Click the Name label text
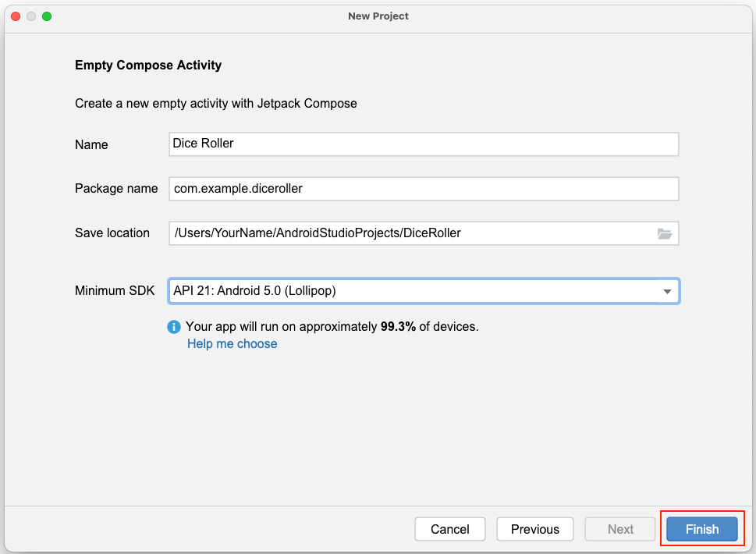This screenshot has height=554, width=756. [91, 144]
